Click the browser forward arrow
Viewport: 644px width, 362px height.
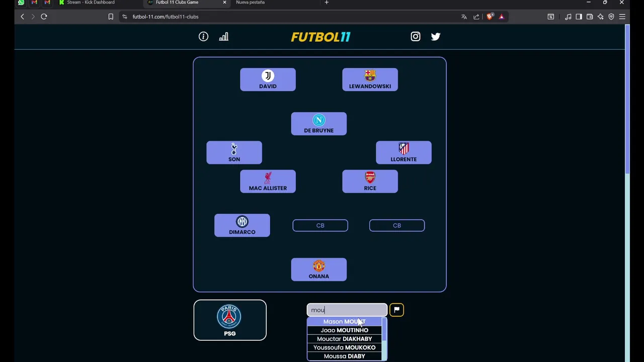33,17
